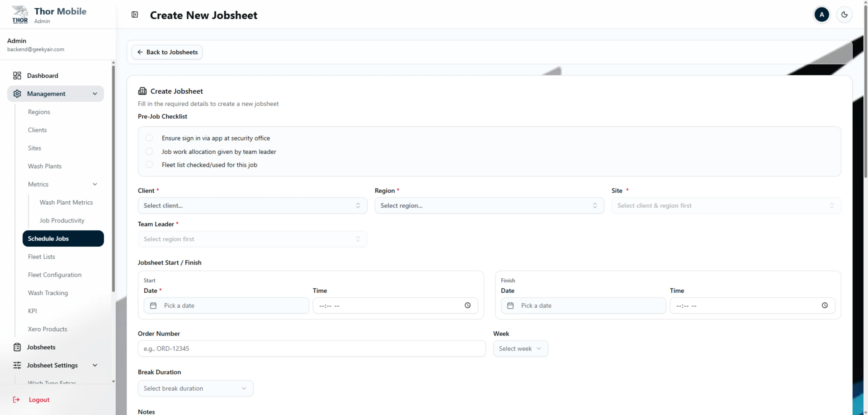Click the Order Number input field

click(312, 348)
